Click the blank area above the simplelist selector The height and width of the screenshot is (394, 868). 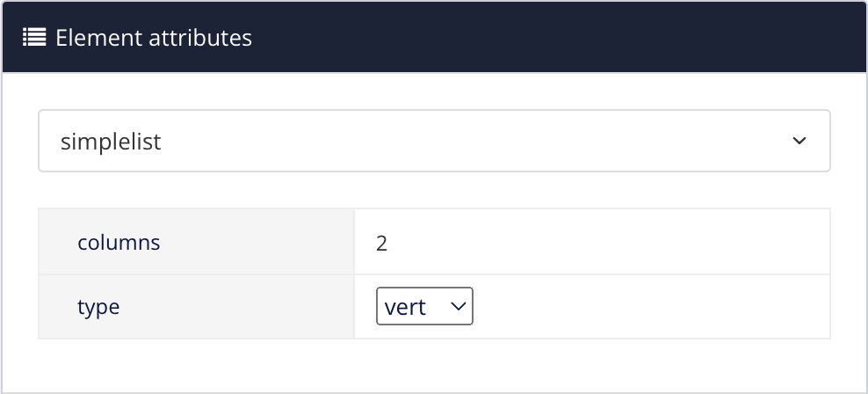click(434, 91)
